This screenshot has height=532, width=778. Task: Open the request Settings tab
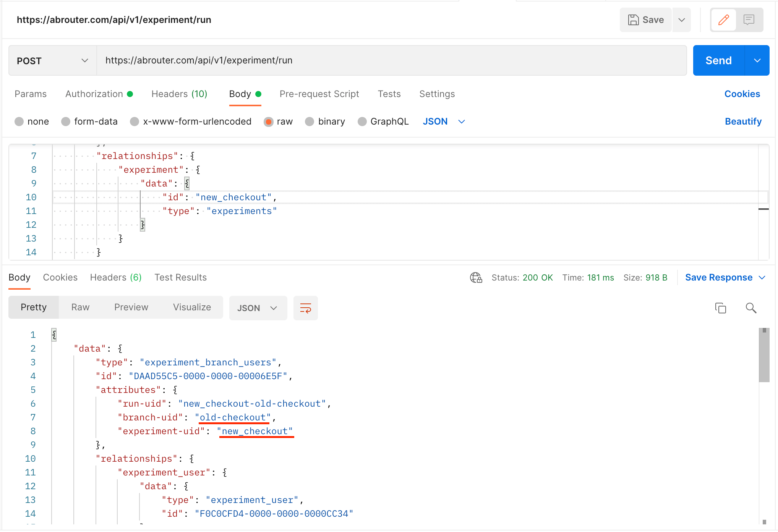437,94
